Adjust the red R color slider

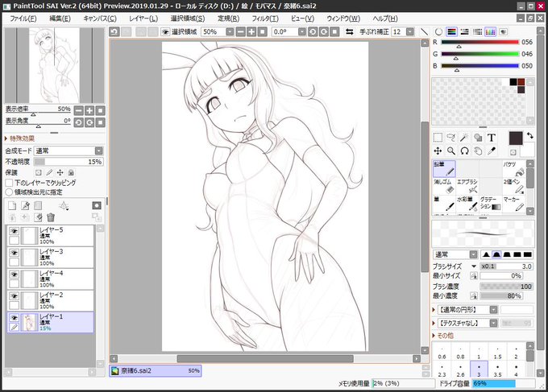pyautogui.click(x=479, y=42)
